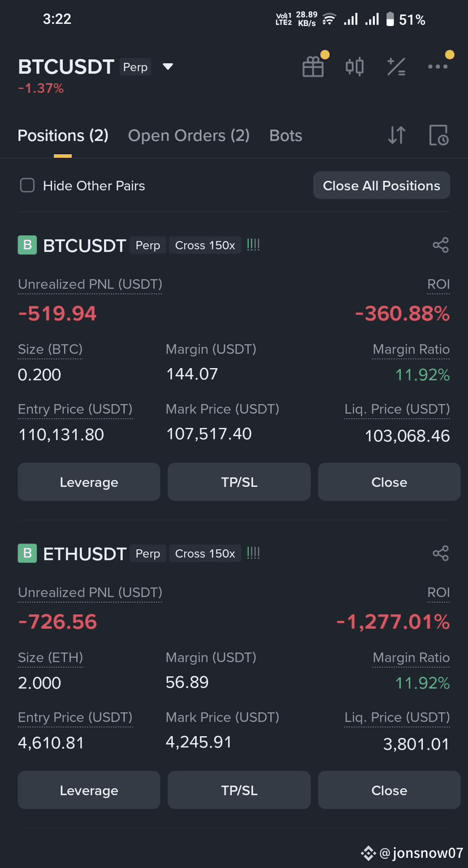This screenshot has height=868, width=468.
Task: Tick the Hide Other Pairs checkbox
Action: [x=27, y=185]
